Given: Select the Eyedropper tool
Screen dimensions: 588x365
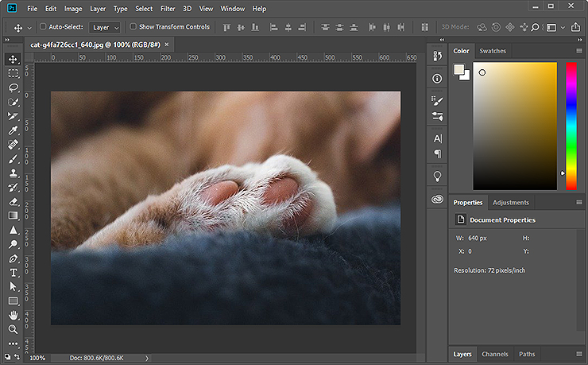Looking at the screenshot, I should tap(14, 130).
